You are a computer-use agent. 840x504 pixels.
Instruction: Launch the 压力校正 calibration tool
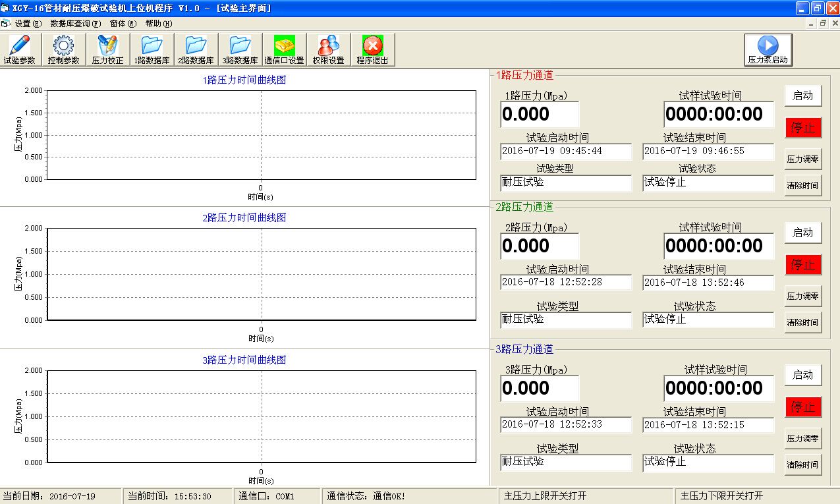pos(107,49)
